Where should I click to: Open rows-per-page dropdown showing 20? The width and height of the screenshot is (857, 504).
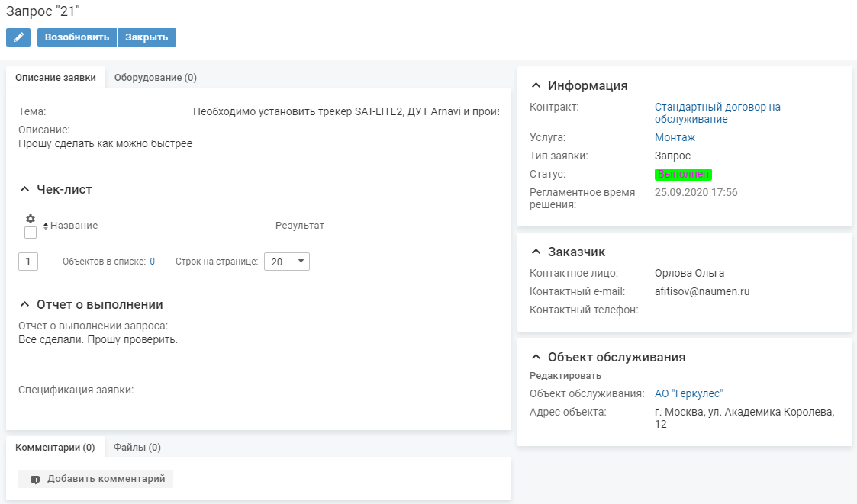pos(286,262)
